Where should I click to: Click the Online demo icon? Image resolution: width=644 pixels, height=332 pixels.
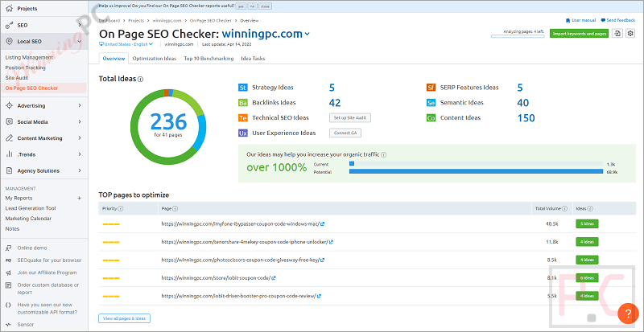tap(9, 248)
